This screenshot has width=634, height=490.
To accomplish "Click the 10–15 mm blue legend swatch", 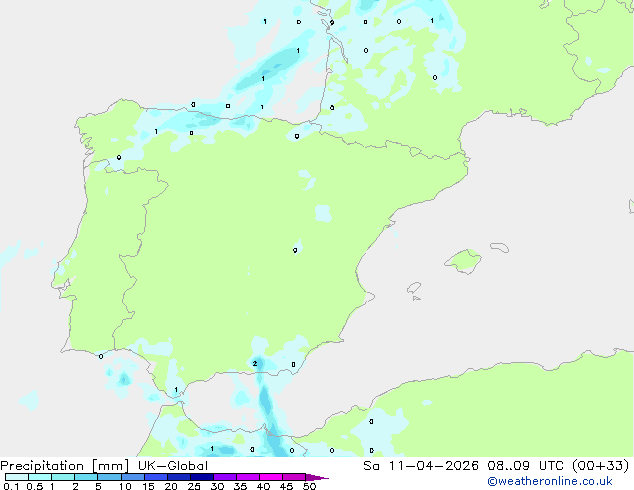I will pos(133,477).
